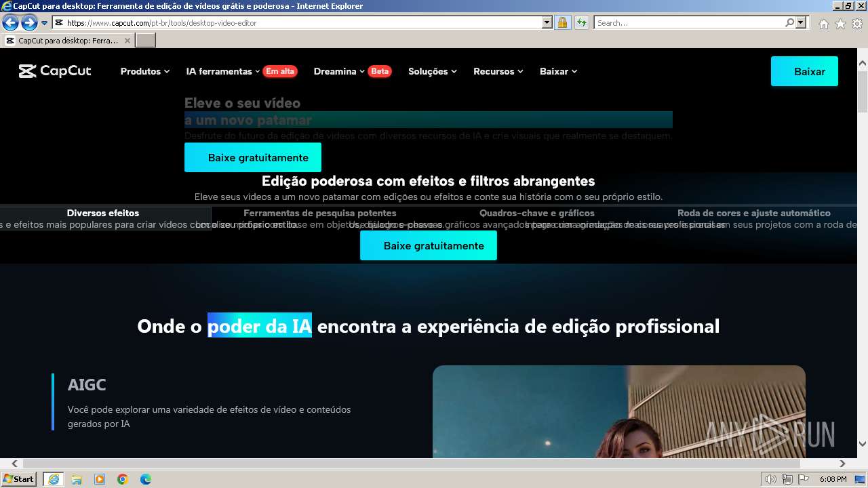Viewport: 868px width, 488px height.
Task: Refresh the page with the reload icon
Action: (581, 23)
